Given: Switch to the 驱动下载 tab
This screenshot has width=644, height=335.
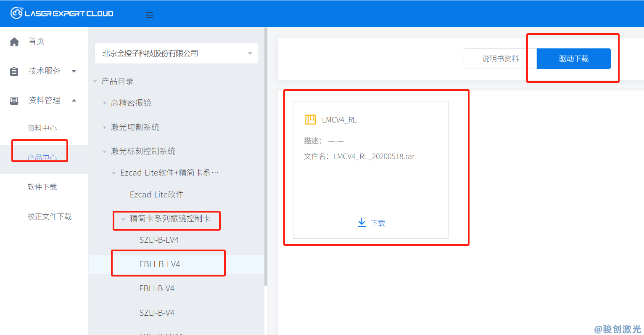Looking at the screenshot, I should pos(574,59).
